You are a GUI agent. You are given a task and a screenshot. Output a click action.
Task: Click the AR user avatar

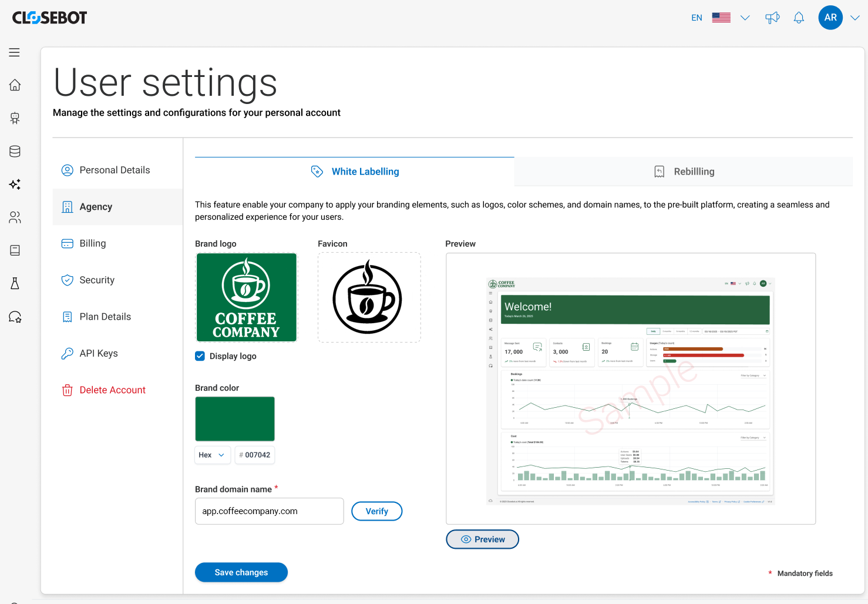coord(830,18)
